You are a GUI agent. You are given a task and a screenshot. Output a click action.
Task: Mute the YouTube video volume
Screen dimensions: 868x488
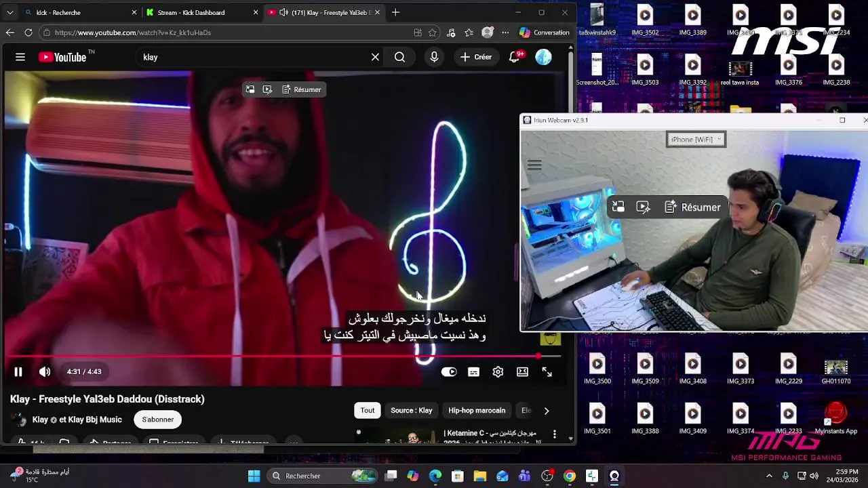click(45, 371)
